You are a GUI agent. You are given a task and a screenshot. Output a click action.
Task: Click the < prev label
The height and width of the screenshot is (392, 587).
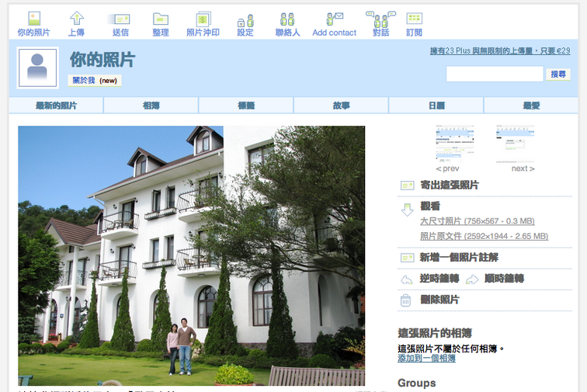(x=447, y=168)
